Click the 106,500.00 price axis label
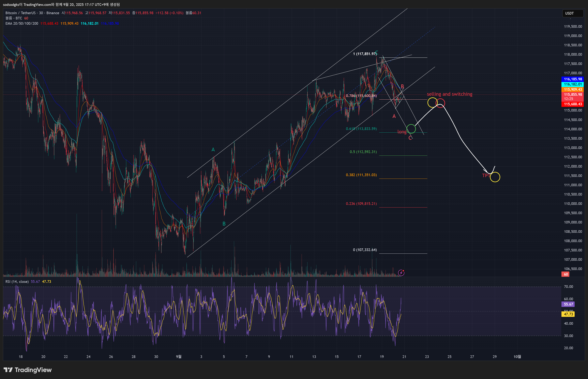The image size is (588, 379). [x=573, y=269]
